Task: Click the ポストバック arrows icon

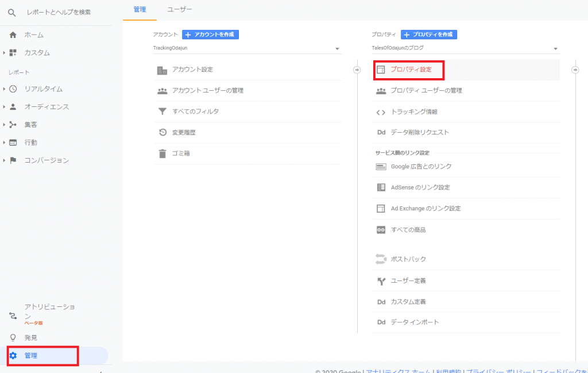Action: click(x=381, y=259)
